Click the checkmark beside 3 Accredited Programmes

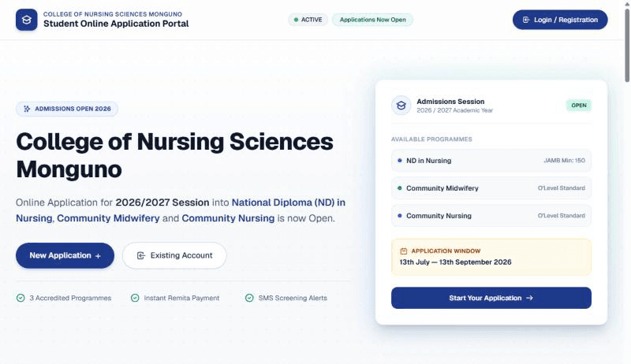pyautogui.click(x=21, y=298)
